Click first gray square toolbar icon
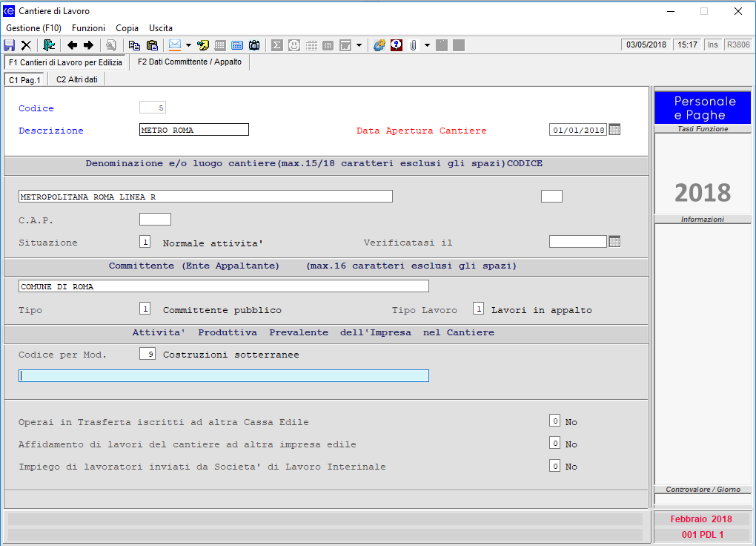The width and height of the screenshot is (756, 546). pos(442,45)
